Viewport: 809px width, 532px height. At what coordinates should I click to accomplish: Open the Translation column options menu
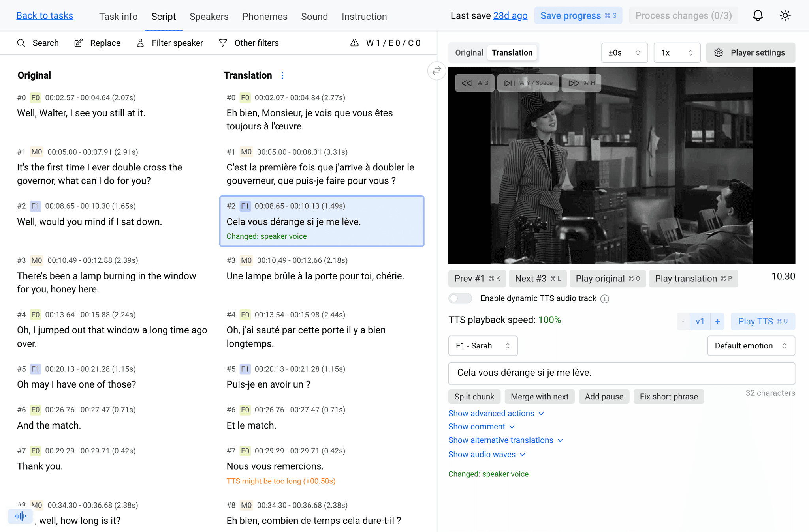click(282, 75)
